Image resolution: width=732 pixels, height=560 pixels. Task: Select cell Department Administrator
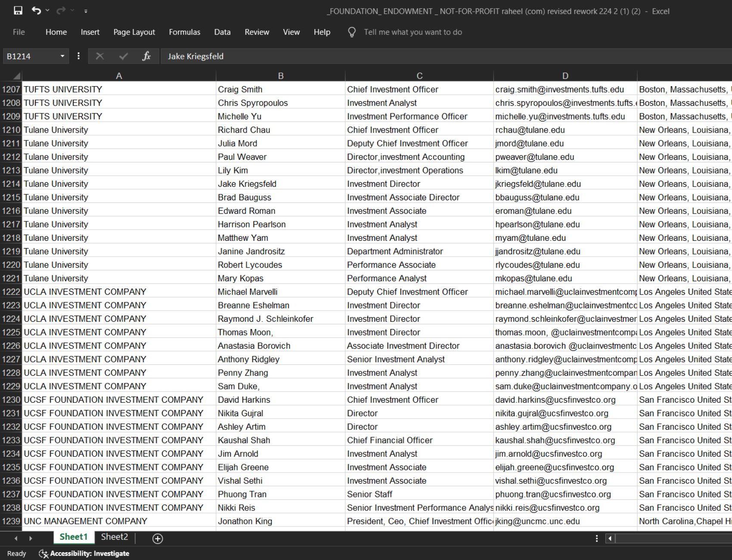pyautogui.click(x=419, y=251)
